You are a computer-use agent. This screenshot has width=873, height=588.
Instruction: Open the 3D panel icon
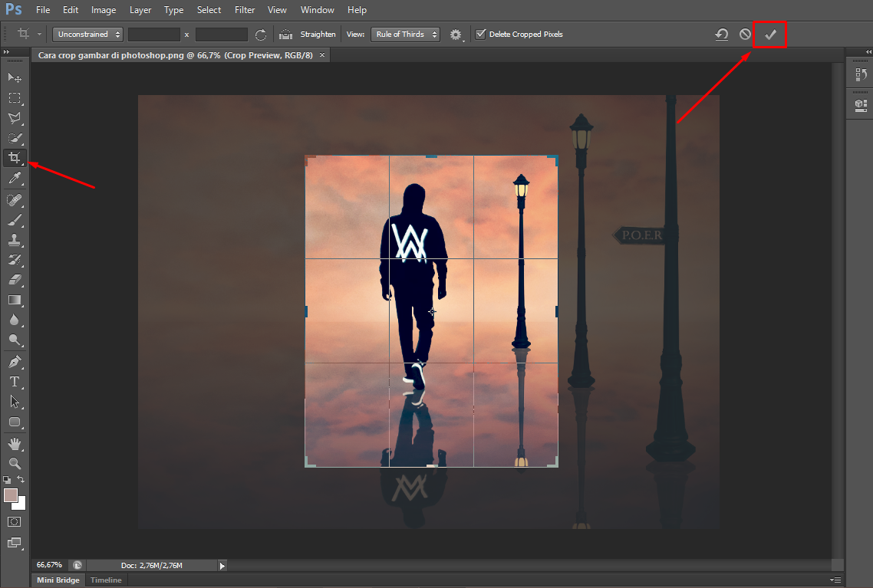click(861, 105)
